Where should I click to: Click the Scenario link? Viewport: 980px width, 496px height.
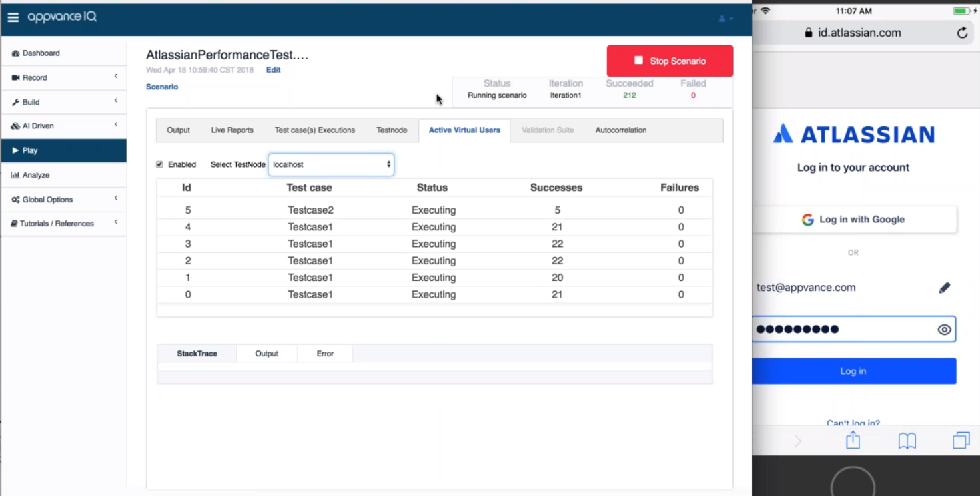[162, 87]
